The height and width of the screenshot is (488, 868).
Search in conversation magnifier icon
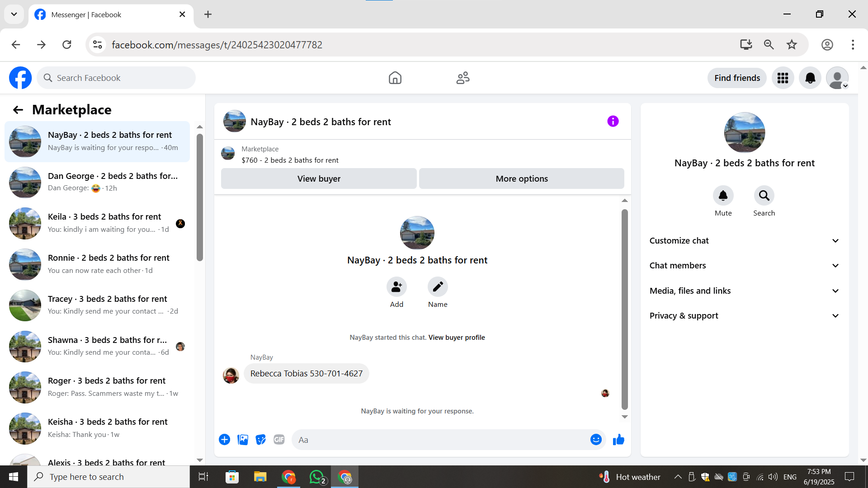coord(764,196)
